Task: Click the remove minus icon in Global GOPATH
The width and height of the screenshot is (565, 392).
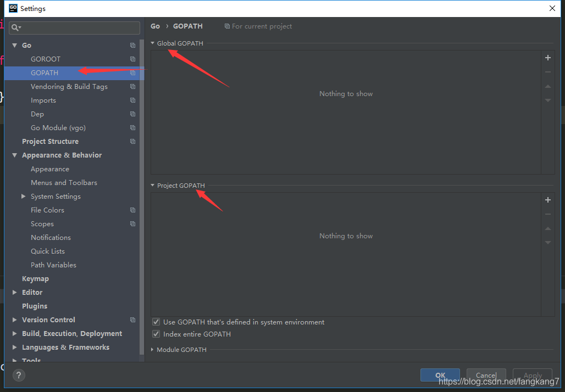Action: click(548, 72)
